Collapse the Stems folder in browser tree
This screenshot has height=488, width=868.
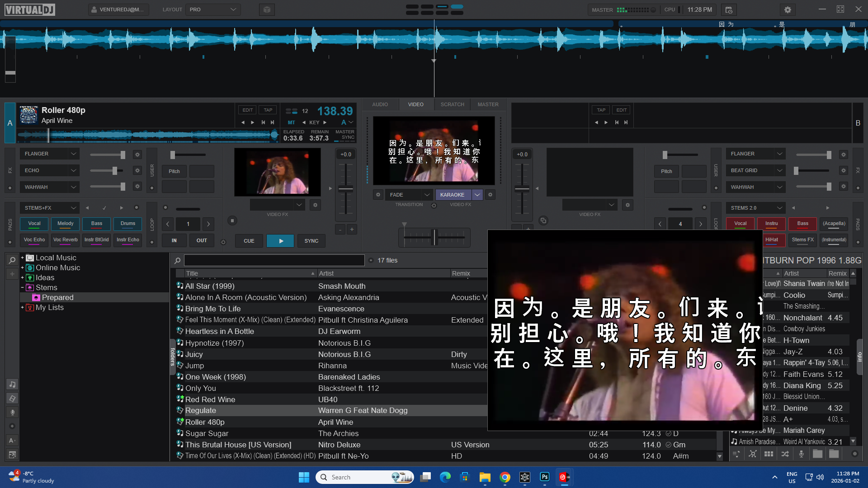click(x=22, y=287)
